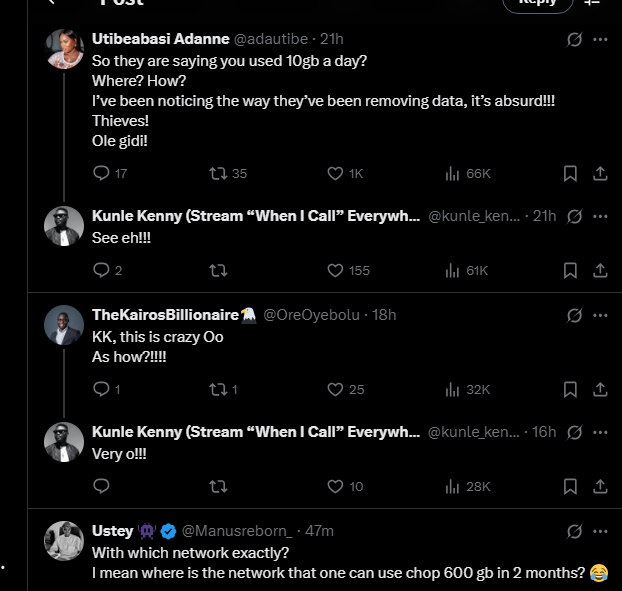This screenshot has height=591, width=622.
Task: Share Kunle Kenny's "Very o!!!" reply
Action: pos(600,486)
